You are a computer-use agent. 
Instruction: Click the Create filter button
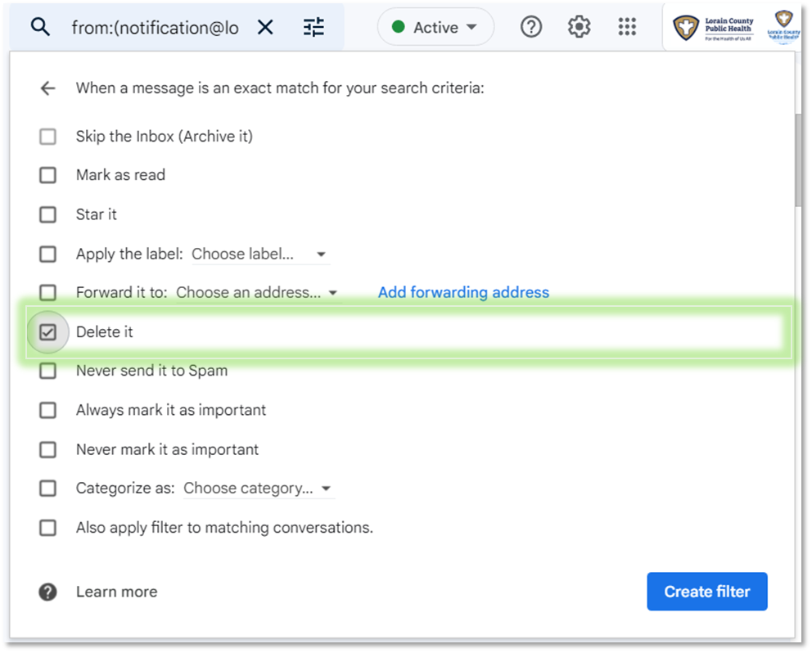tap(706, 592)
